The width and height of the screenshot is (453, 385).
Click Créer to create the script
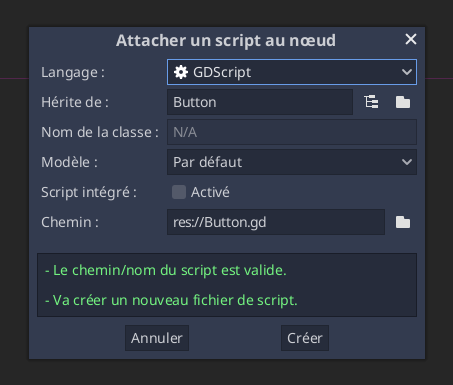(x=305, y=338)
